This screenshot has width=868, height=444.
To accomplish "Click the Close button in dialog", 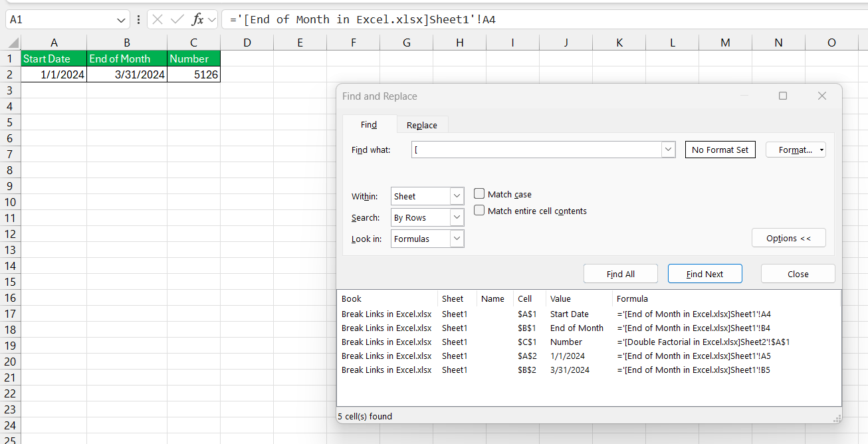I will coord(798,274).
